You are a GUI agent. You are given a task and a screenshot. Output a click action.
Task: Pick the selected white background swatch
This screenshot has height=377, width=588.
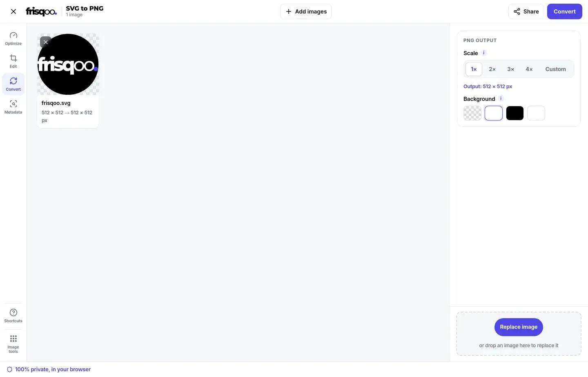pos(494,113)
